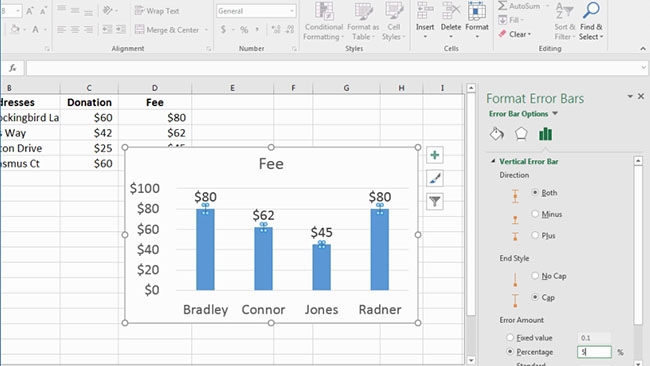Click the Fee chart title
Image resolution: width=650 pixels, height=366 pixels.
pyautogui.click(x=271, y=164)
